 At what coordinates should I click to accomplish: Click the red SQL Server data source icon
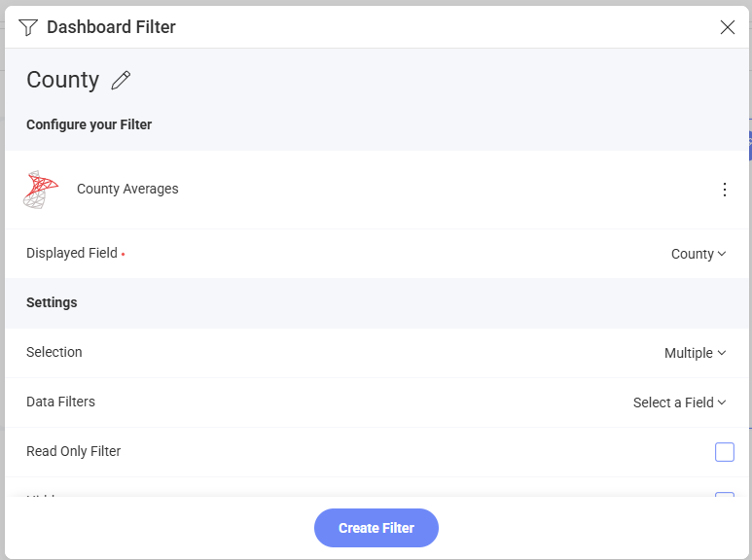point(41,190)
